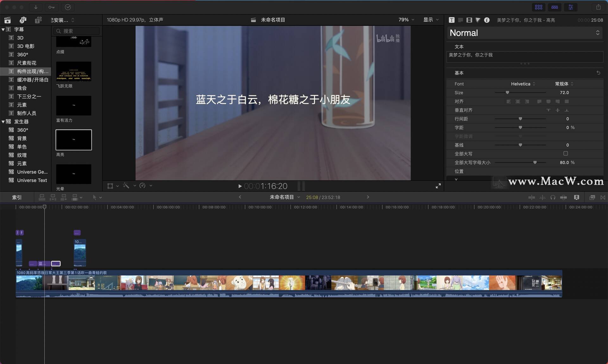Click the clip appearance filmstrip icon above timeline
The width and height of the screenshot is (608, 364).
[576, 197]
